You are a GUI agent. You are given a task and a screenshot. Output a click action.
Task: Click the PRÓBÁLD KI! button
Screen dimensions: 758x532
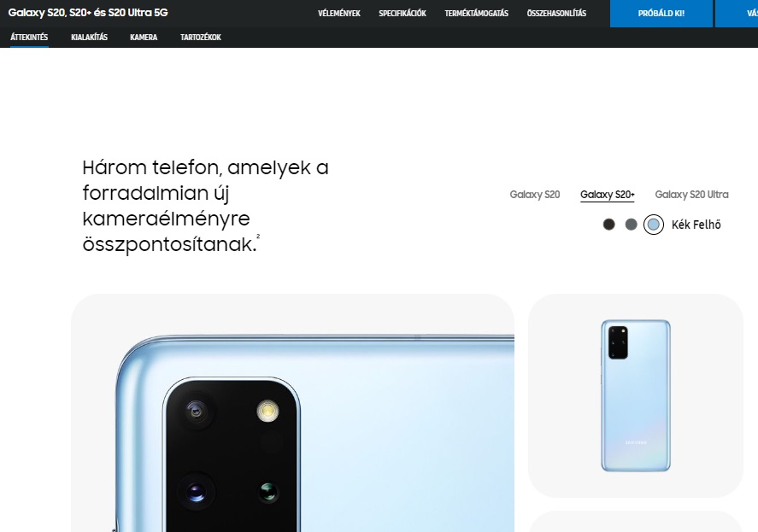pos(661,14)
